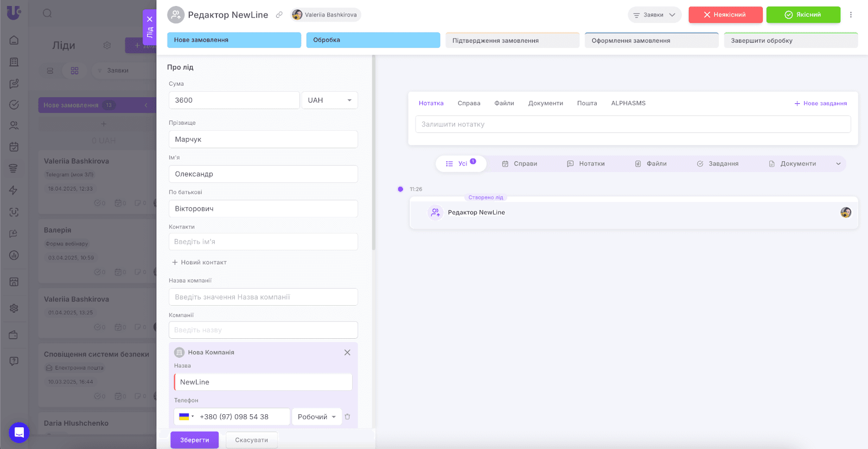Open the table list icon in left sidebar
This screenshot has height=449, width=868.
14,62
